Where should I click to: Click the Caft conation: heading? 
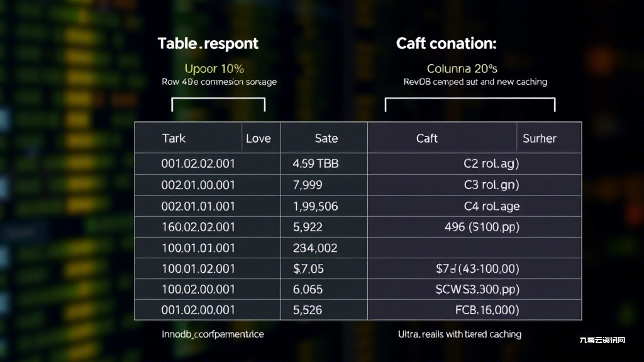tap(446, 43)
